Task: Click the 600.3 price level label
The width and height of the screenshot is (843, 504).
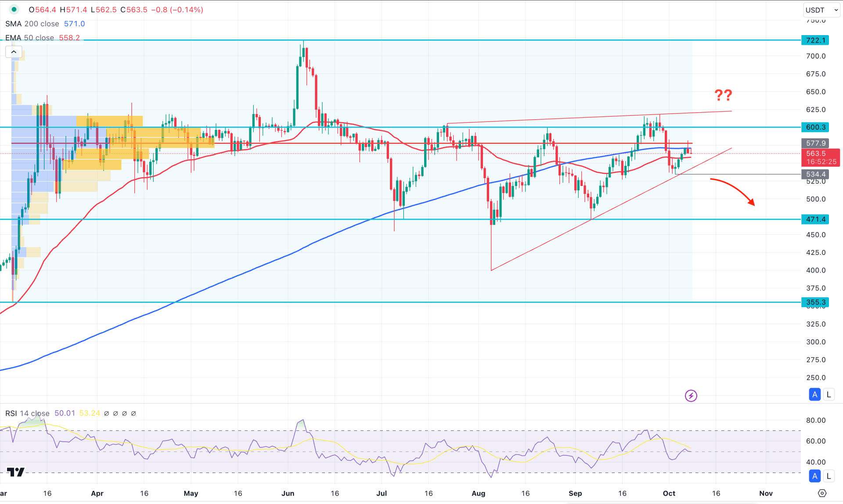Action: coord(815,127)
